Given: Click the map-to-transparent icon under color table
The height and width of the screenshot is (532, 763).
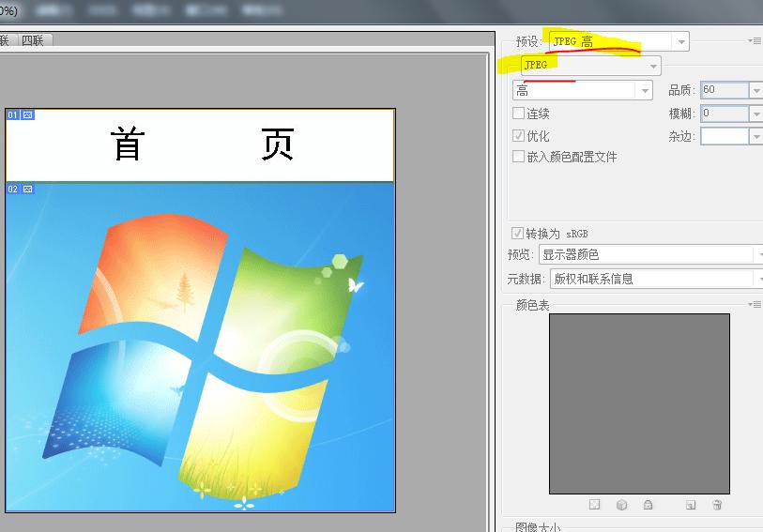Looking at the screenshot, I should tap(594, 505).
